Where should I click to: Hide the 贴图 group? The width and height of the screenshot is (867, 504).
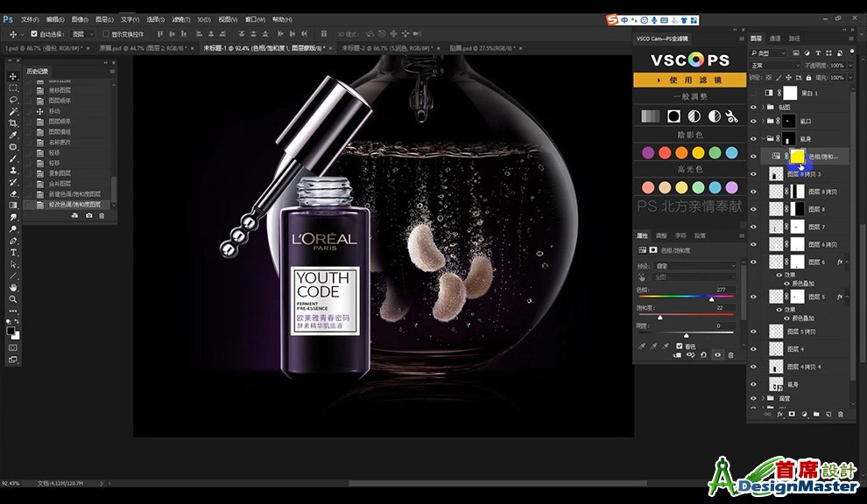point(753,108)
